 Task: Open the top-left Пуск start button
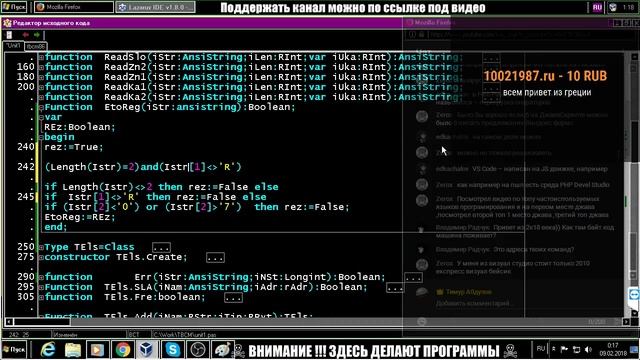pos(14,7)
